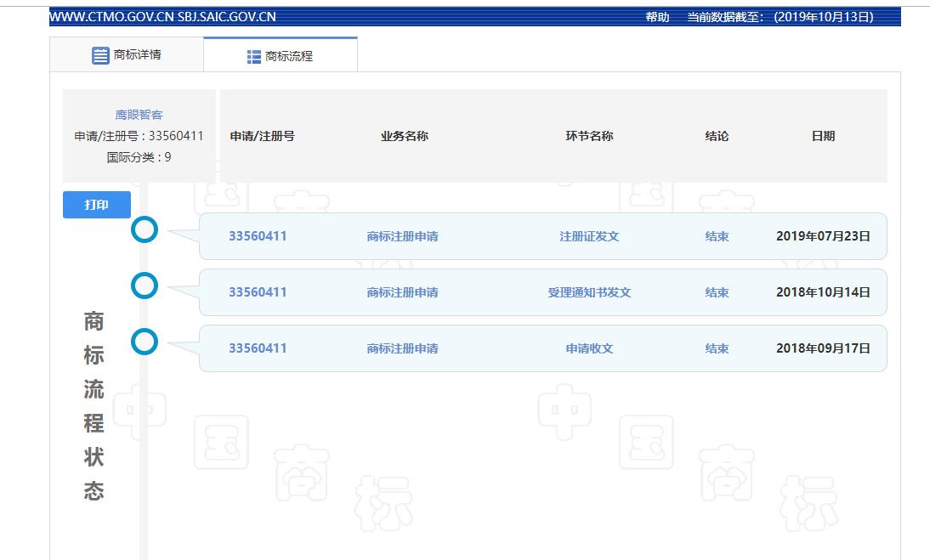This screenshot has height=560, width=930.
Task: Click the 打印 print button
Action: pyautogui.click(x=97, y=205)
